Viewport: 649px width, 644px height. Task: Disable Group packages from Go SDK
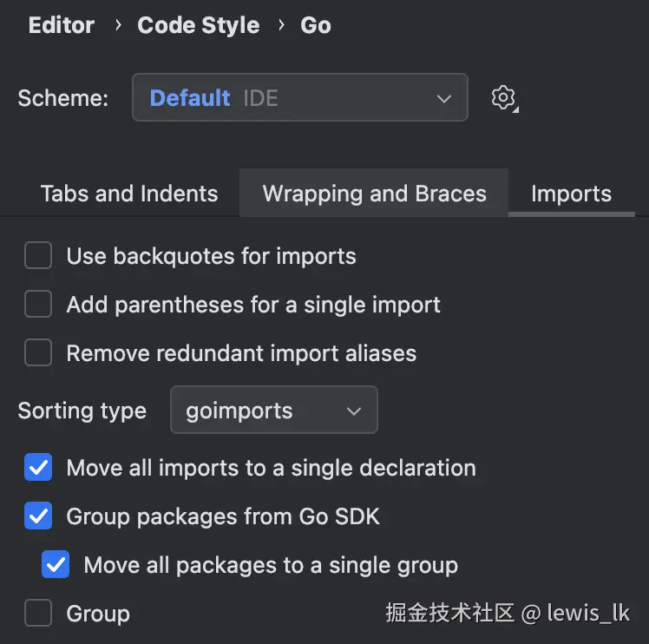click(38, 516)
